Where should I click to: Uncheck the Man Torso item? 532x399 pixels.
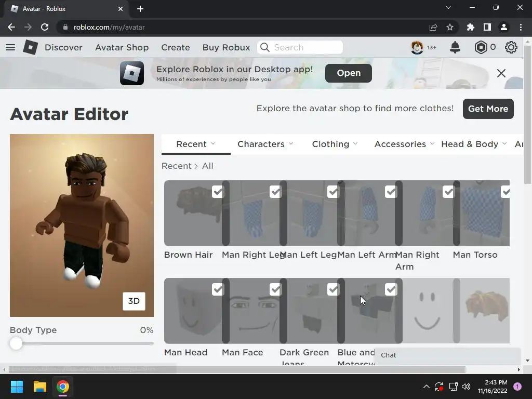506,192
